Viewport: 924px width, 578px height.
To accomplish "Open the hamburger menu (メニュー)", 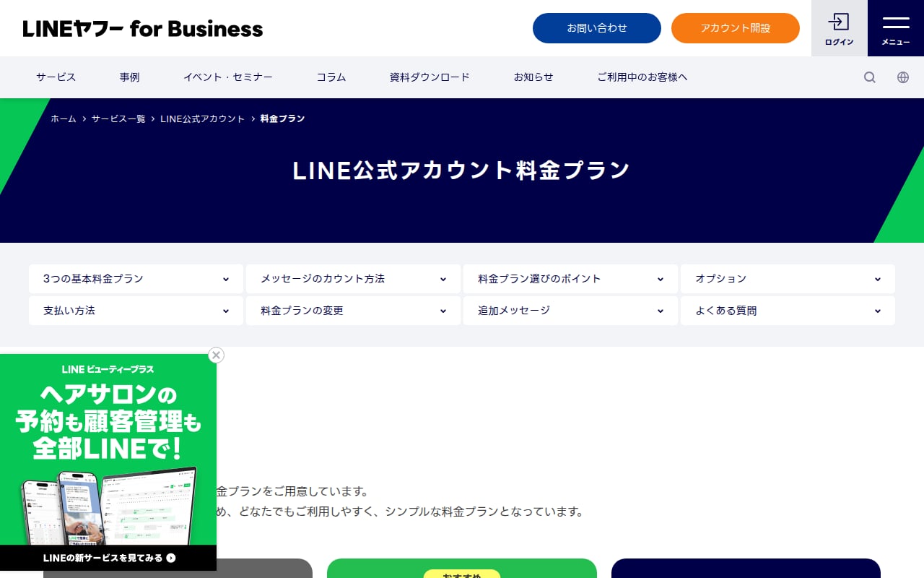I will [896, 28].
